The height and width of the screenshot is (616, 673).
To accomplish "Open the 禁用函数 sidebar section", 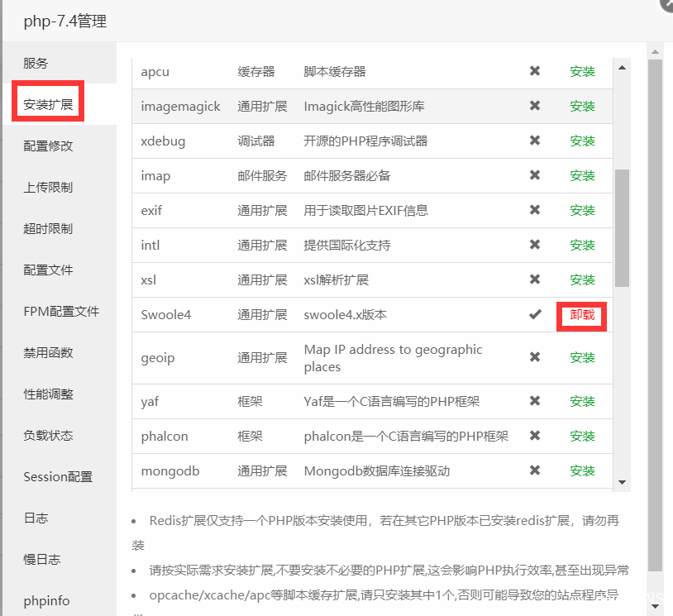I will click(48, 353).
